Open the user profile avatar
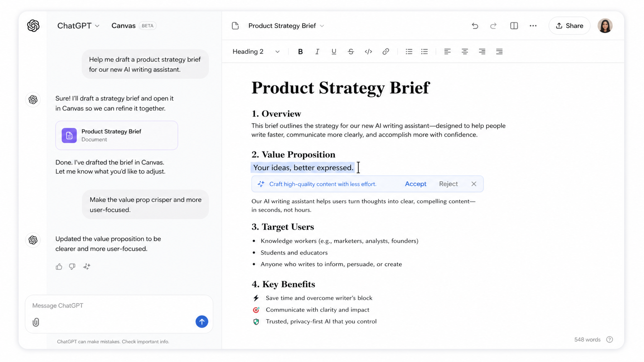The image size is (644, 362). (x=605, y=26)
